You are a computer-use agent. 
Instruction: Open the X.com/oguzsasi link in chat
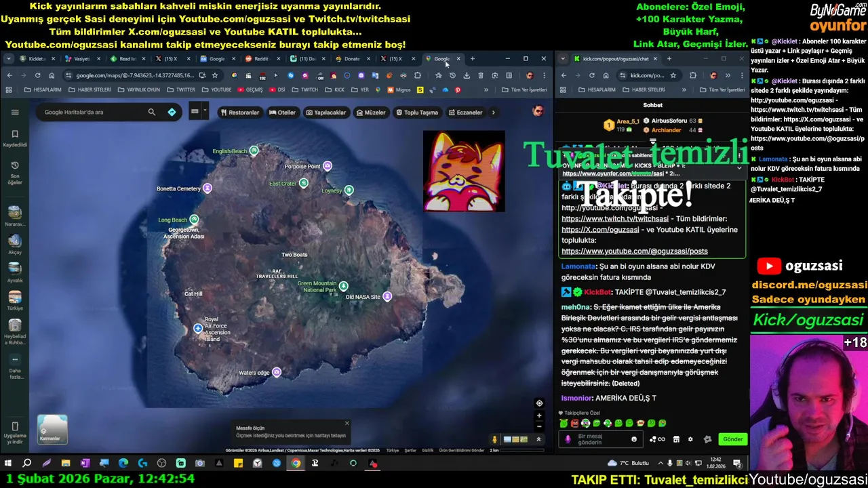[x=600, y=230]
